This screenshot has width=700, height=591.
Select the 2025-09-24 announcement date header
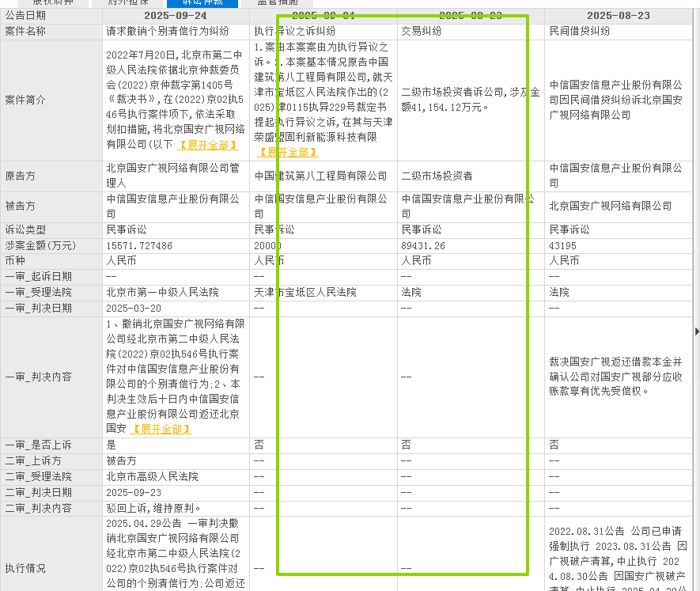(x=176, y=16)
